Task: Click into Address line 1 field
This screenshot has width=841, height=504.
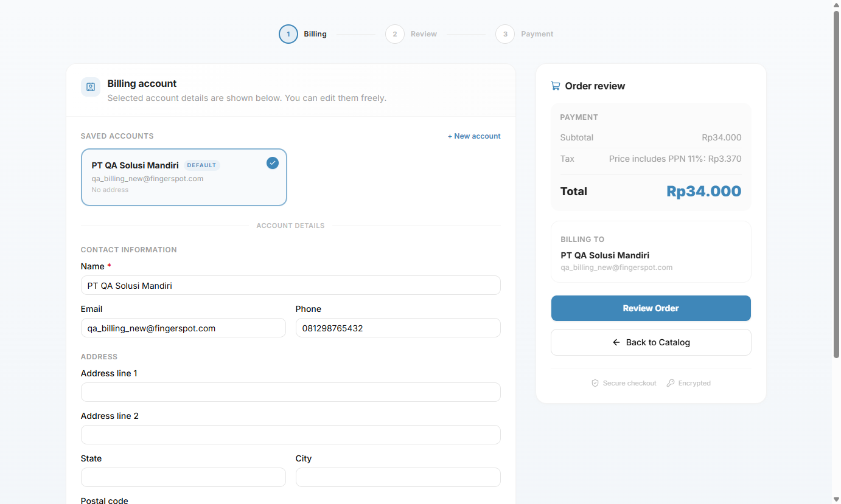Action: 291,392
